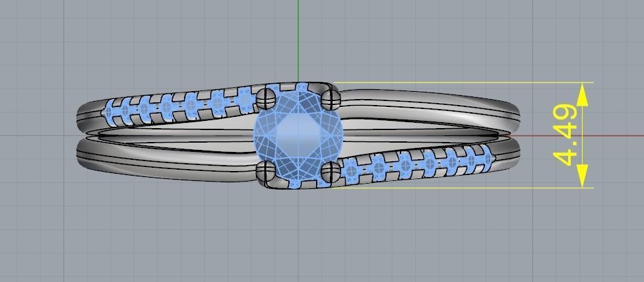Select the upper dimension arrowhead

click(583, 94)
